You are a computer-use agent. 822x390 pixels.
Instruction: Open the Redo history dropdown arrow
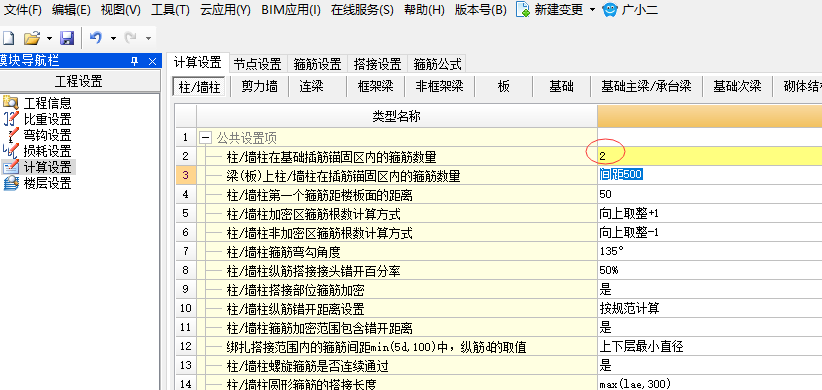point(148,38)
